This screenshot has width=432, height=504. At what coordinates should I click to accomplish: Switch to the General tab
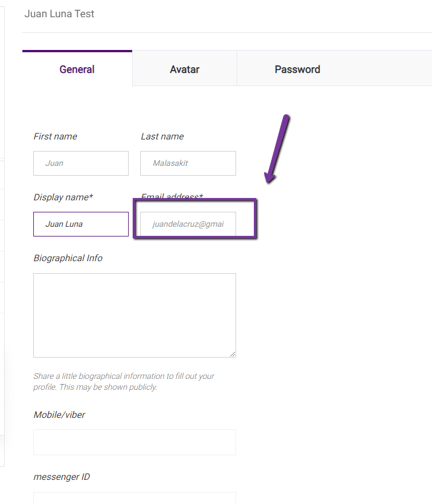click(77, 69)
